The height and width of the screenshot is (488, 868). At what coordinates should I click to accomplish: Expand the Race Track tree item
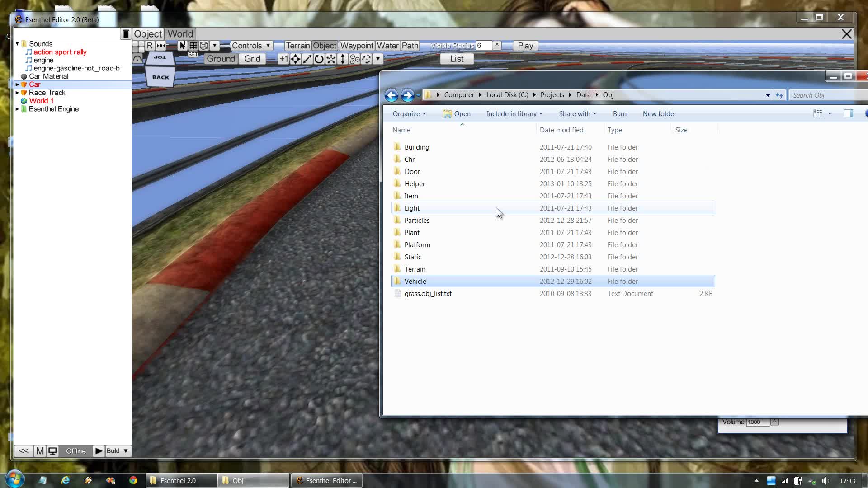[18, 93]
